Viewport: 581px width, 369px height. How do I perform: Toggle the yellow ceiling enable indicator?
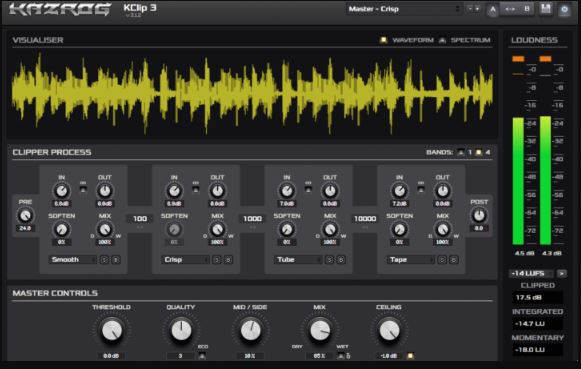[410, 356]
